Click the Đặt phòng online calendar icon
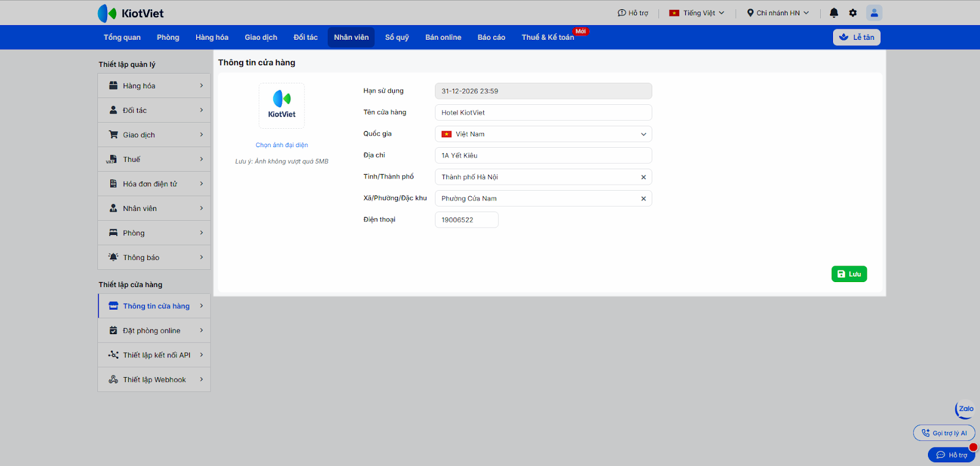The width and height of the screenshot is (980, 466). pyautogui.click(x=113, y=330)
